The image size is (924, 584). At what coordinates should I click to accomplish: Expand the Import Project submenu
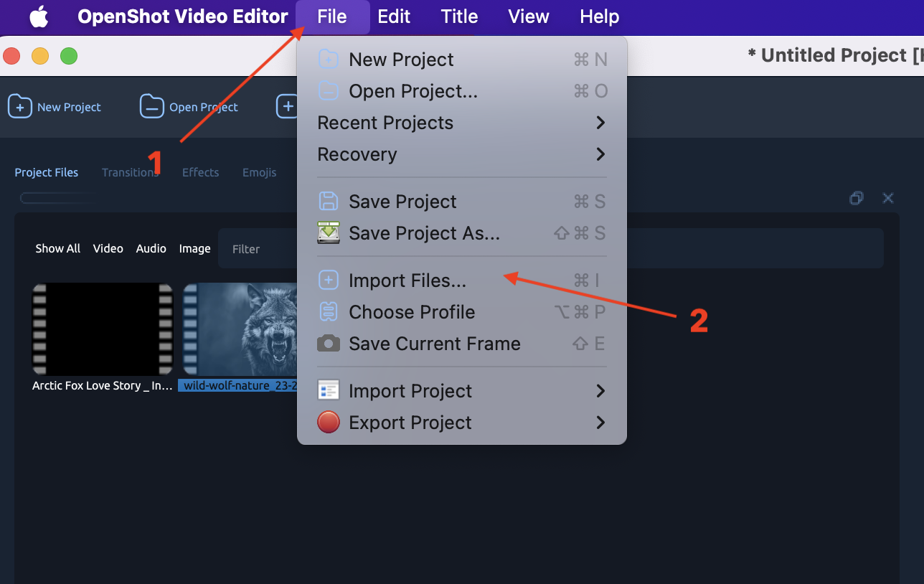[462, 390]
